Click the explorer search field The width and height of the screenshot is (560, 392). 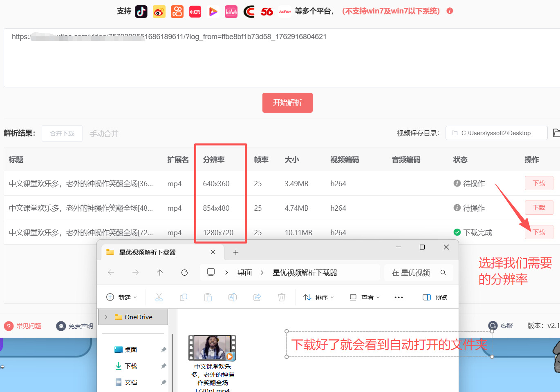(x=419, y=272)
